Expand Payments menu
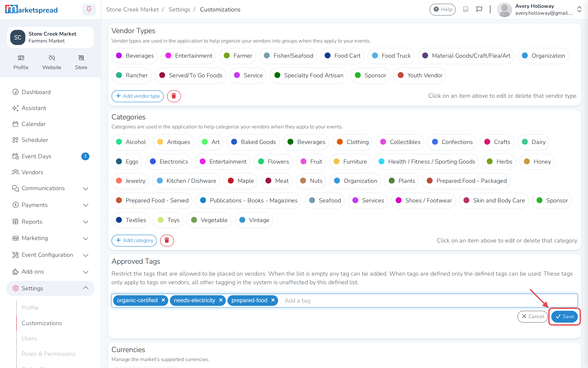This screenshot has width=588, height=368. click(50, 205)
